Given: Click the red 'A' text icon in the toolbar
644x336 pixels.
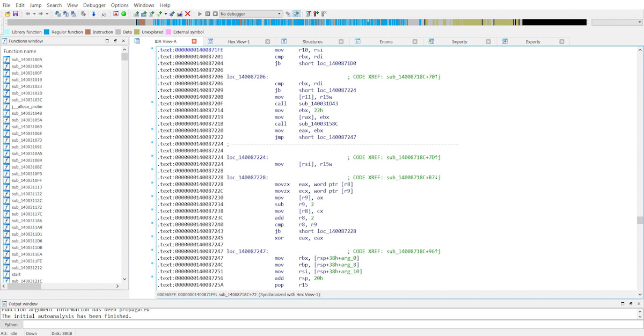Looking at the screenshot, I should pyautogui.click(x=116, y=13).
